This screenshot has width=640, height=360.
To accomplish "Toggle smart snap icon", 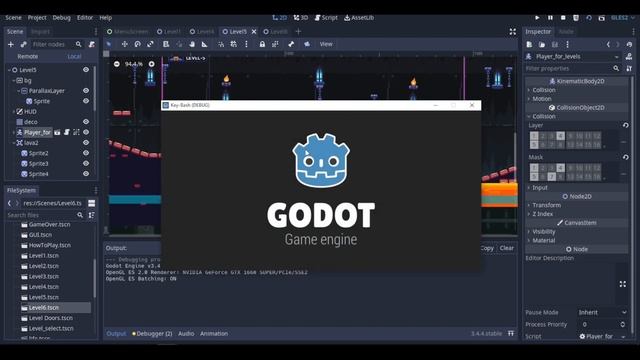I will [221, 44].
